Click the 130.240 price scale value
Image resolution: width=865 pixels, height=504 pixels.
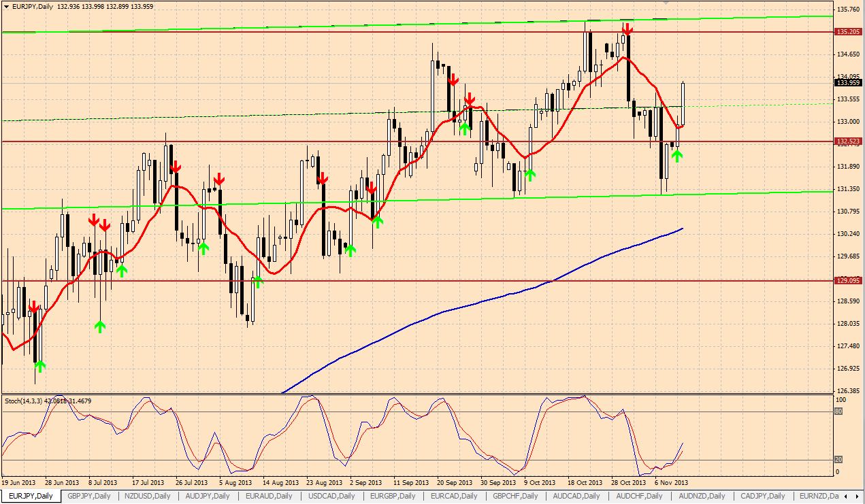tap(847, 234)
